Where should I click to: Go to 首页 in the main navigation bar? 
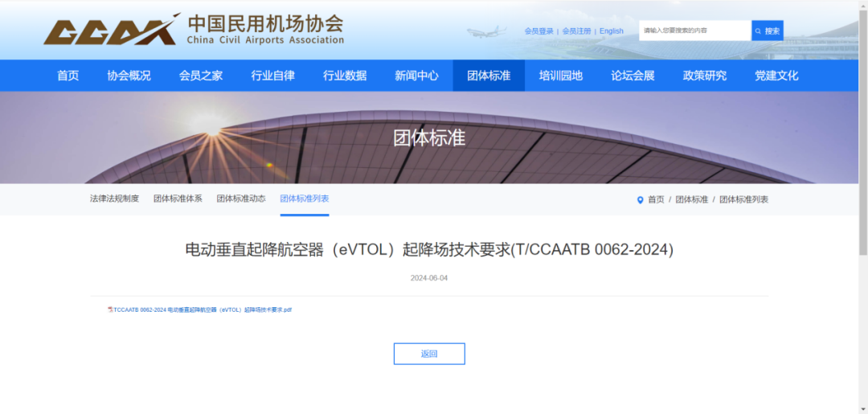68,76
